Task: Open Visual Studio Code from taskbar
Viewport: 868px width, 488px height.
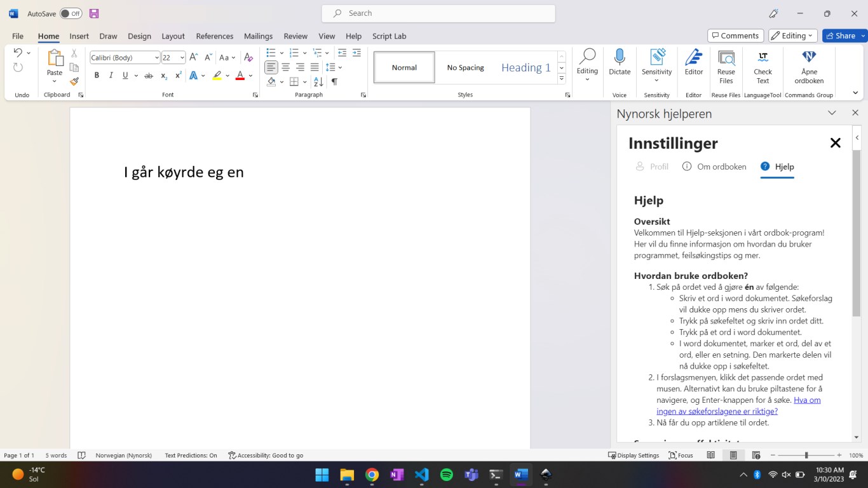Action: [422, 475]
